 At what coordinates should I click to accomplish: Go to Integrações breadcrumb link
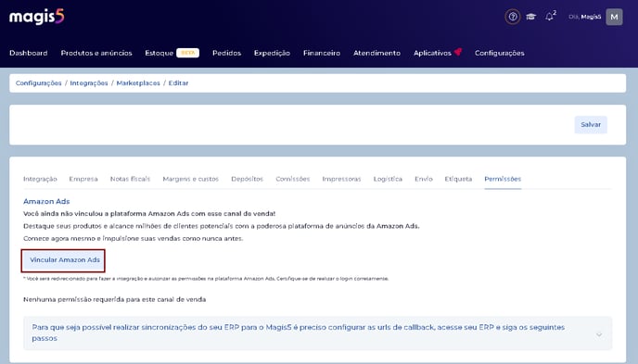click(89, 83)
